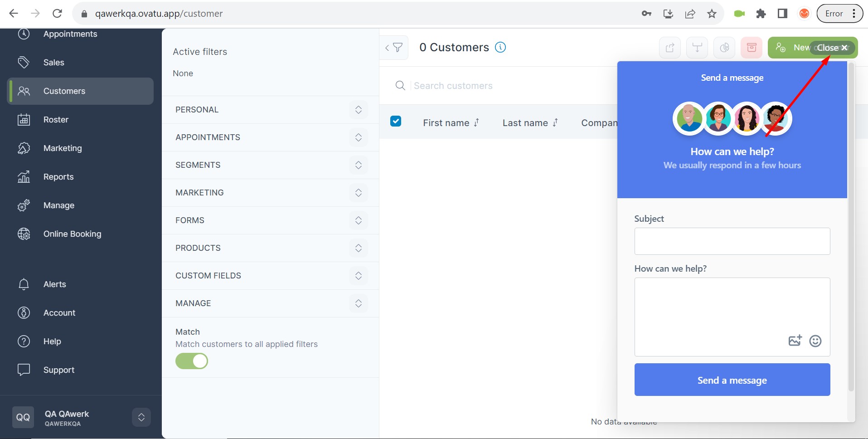The image size is (868, 439).
Task: Click the Subject input field
Action: [732, 241]
